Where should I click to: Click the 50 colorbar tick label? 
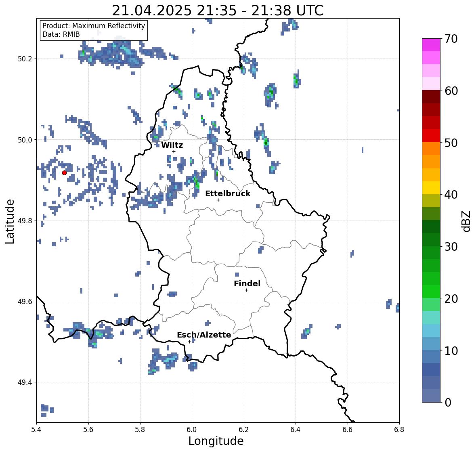pos(451,143)
